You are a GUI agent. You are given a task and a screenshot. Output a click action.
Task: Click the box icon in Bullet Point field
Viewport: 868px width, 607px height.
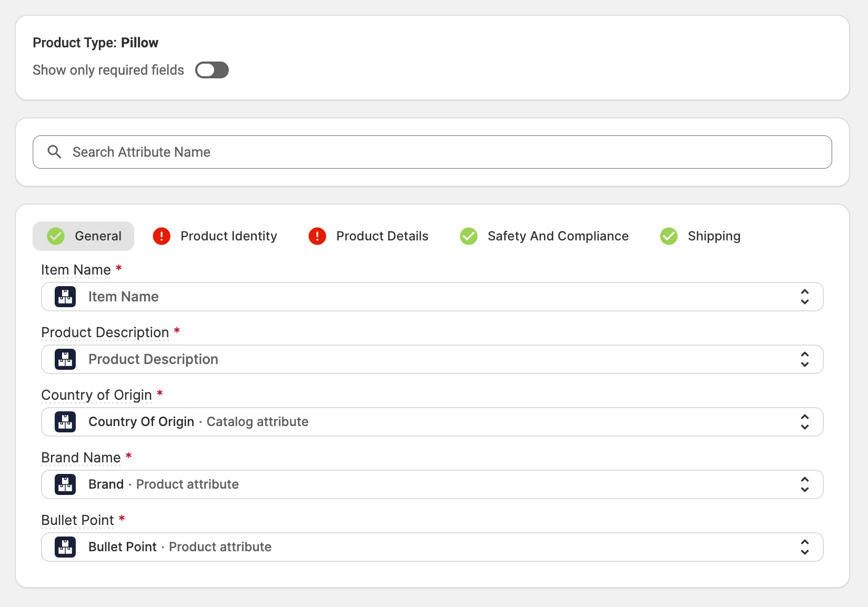pos(65,547)
